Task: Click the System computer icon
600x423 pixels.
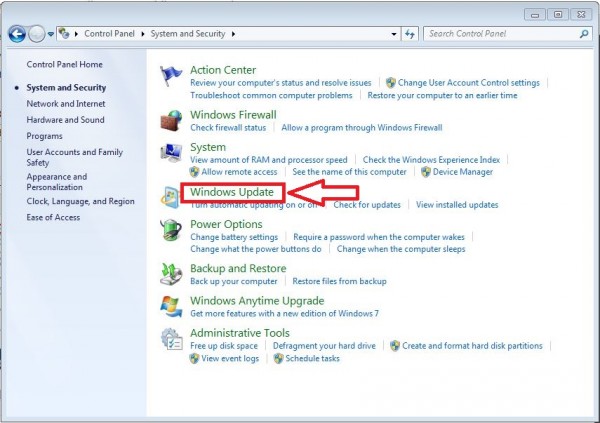Action: pyautogui.click(x=171, y=154)
